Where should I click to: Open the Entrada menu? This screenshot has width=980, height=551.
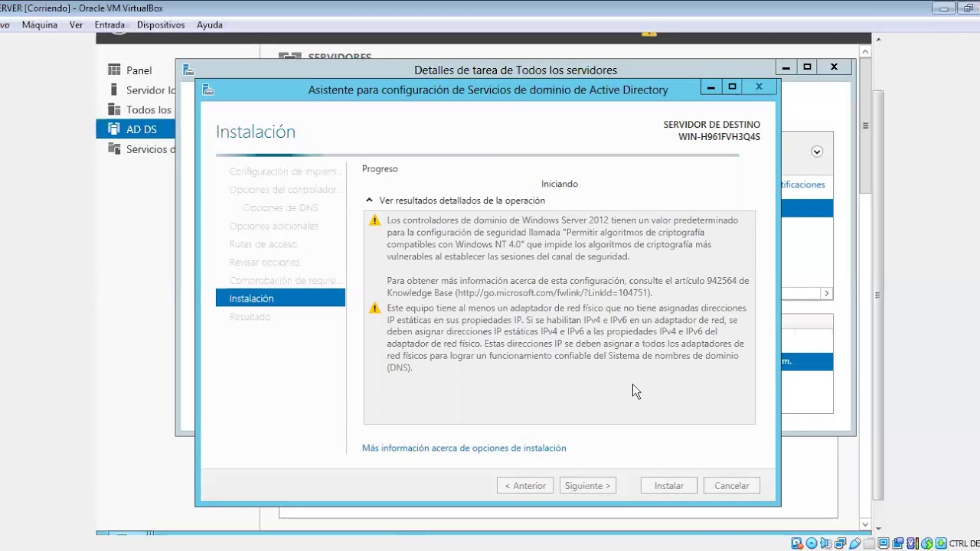click(109, 24)
